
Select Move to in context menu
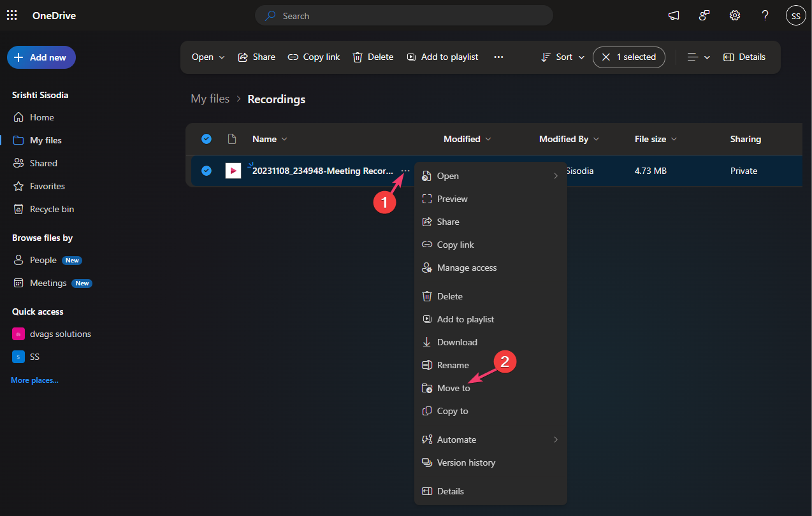point(453,388)
